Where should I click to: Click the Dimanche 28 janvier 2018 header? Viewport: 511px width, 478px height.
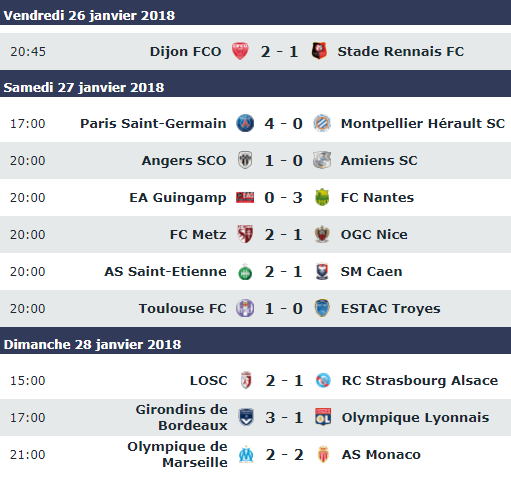click(x=92, y=344)
